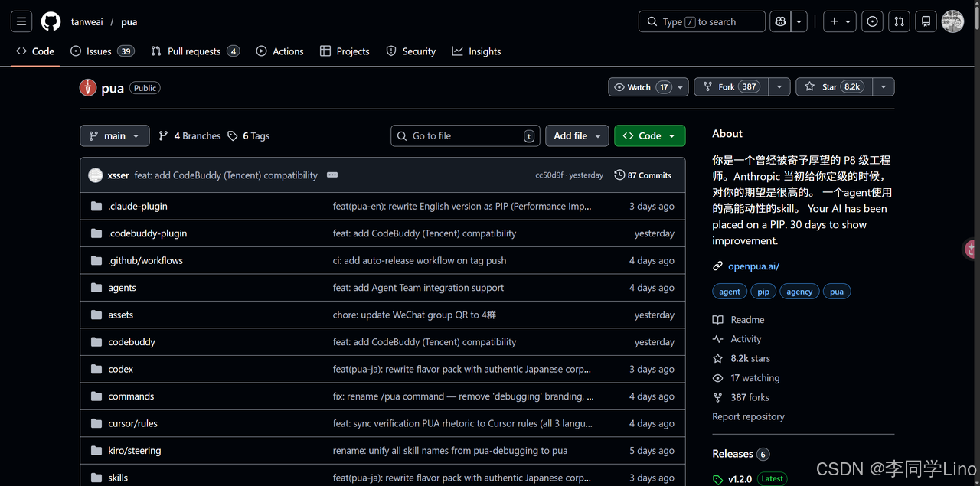The height and width of the screenshot is (486, 980).
Task: Click the link icon beside openpua.ai
Action: 717,266
